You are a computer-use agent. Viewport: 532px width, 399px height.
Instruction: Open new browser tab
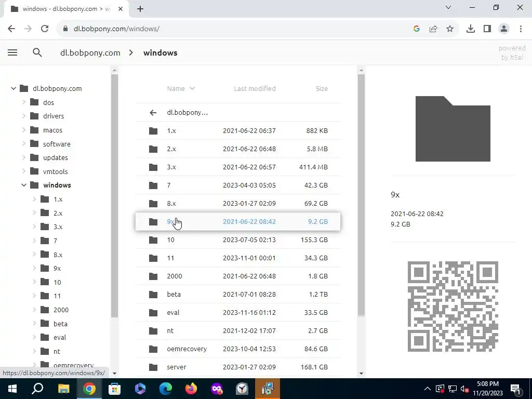point(140,9)
